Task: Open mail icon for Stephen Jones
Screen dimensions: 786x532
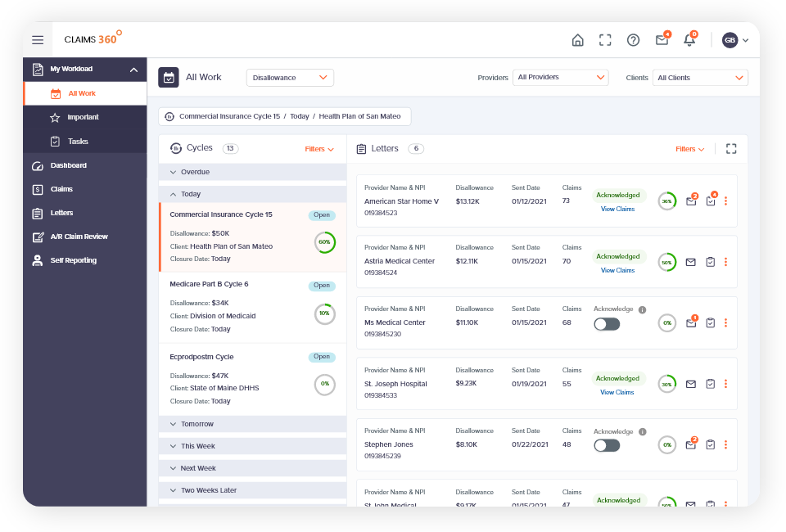Action: point(691,444)
